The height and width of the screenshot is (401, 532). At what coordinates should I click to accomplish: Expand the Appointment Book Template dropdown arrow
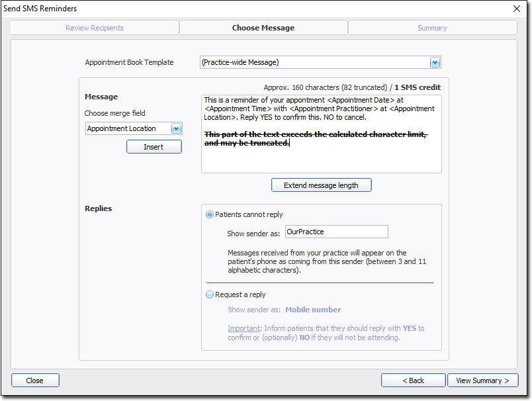click(435, 62)
